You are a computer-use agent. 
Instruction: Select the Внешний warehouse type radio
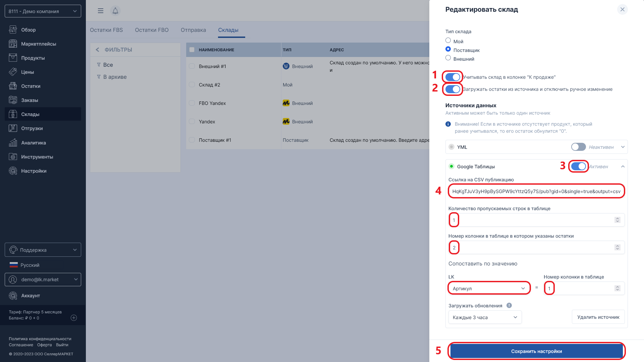[x=448, y=58]
